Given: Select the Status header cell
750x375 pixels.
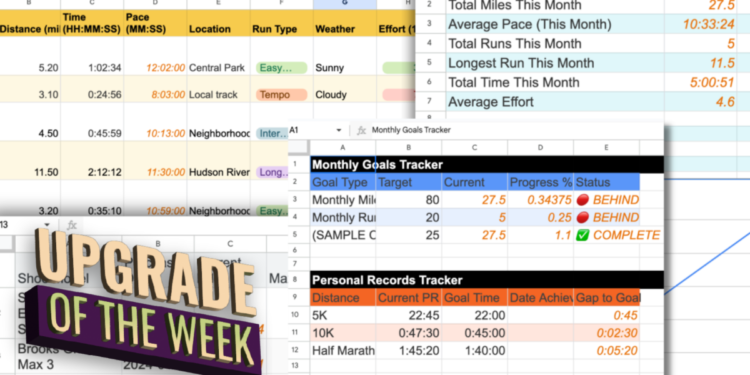Looking at the screenshot, I should (x=607, y=182).
